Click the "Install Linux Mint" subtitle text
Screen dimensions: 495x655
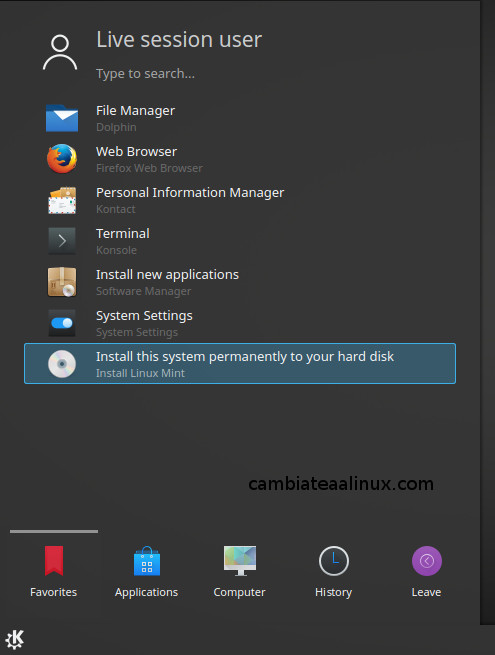pos(140,373)
